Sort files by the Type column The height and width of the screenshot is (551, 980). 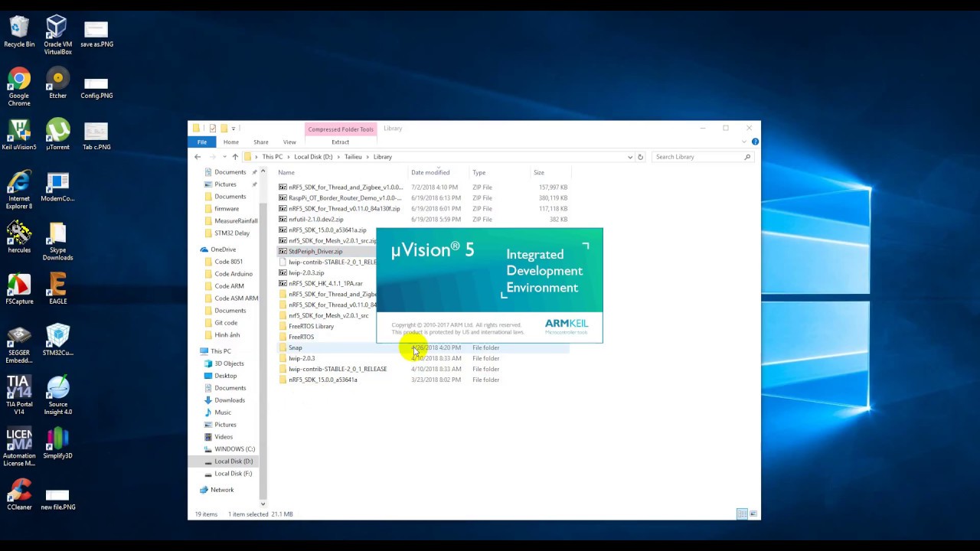tap(500, 173)
